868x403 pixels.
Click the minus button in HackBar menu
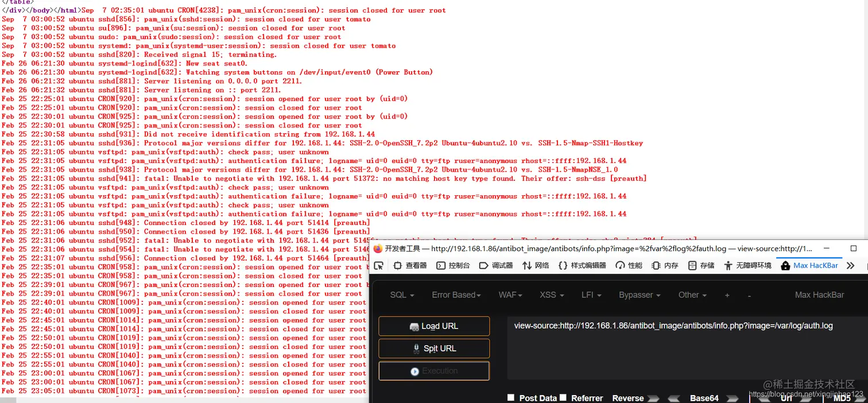click(749, 295)
